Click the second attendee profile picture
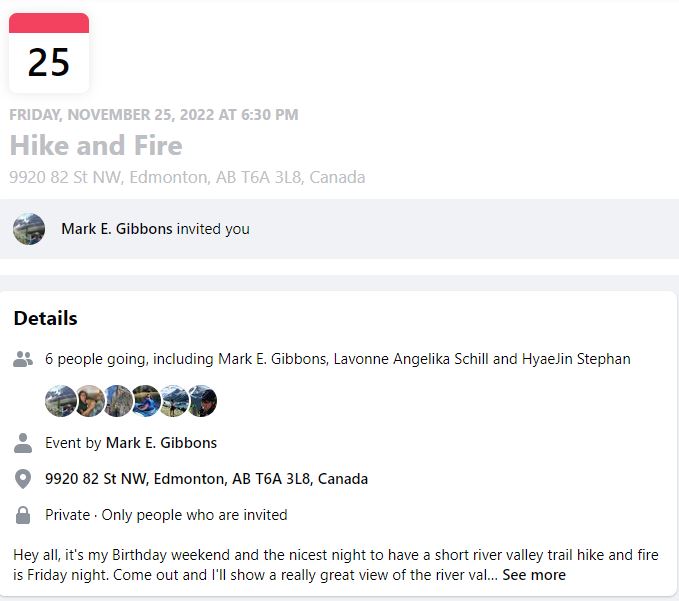Screen dimensions: 679x601 pyautogui.click(x=90, y=401)
